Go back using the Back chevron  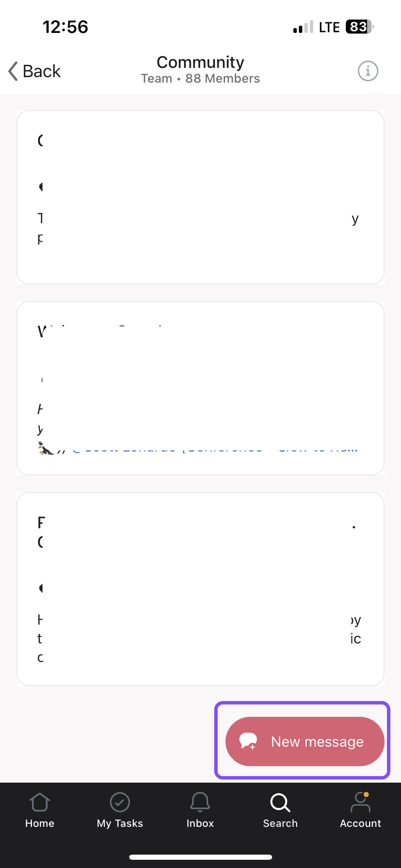point(13,71)
